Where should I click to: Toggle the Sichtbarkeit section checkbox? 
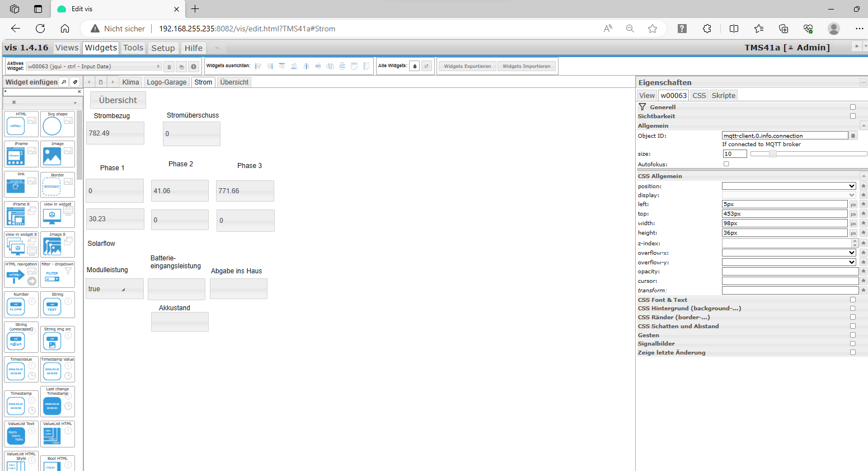coord(853,116)
